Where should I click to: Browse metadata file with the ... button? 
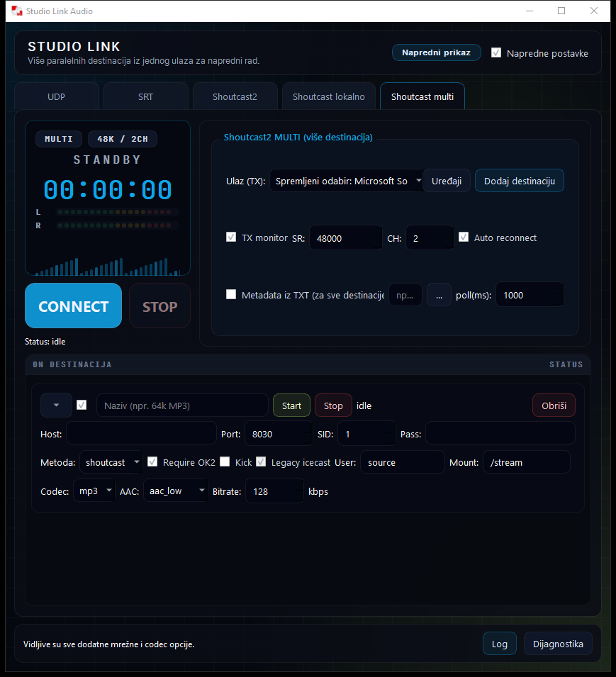click(439, 295)
